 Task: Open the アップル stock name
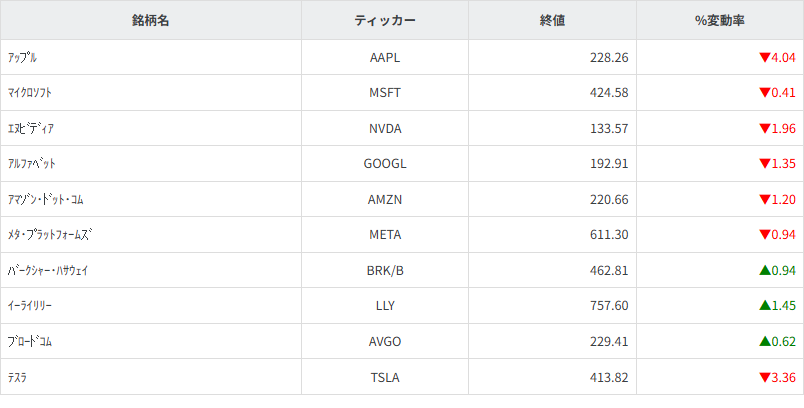(22, 58)
